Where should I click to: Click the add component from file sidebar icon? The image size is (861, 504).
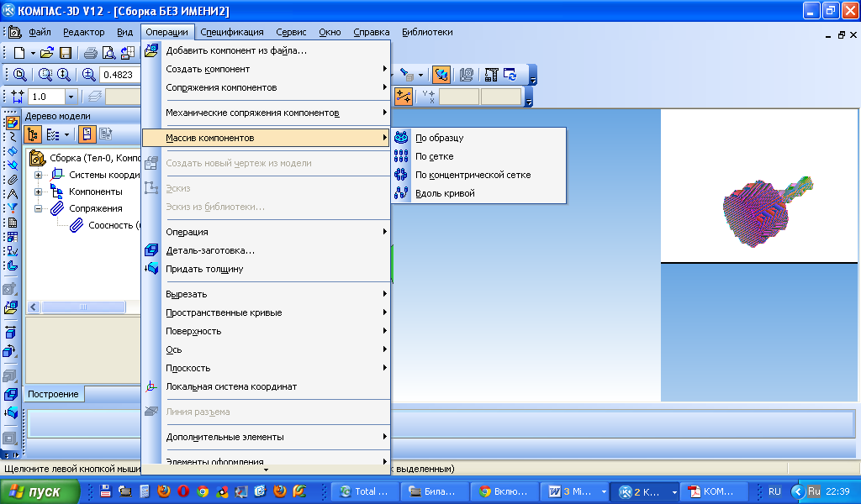click(x=10, y=307)
